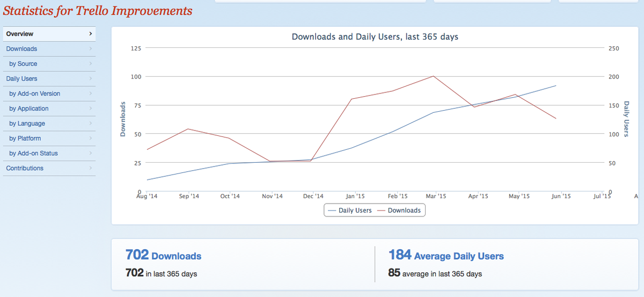Image resolution: width=644 pixels, height=297 pixels.
Task: Open the Downloads sidebar section
Action: (x=49, y=49)
